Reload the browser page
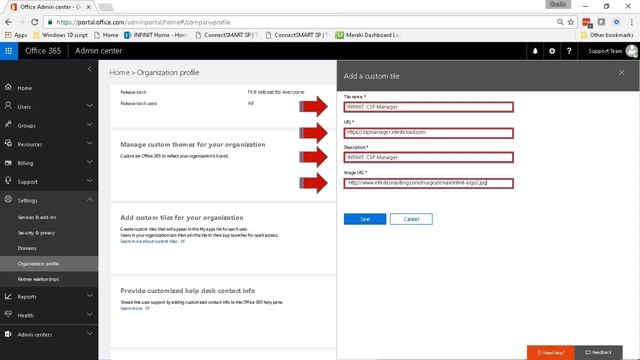This screenshot has height=360, width=640. tap(35, 22)
